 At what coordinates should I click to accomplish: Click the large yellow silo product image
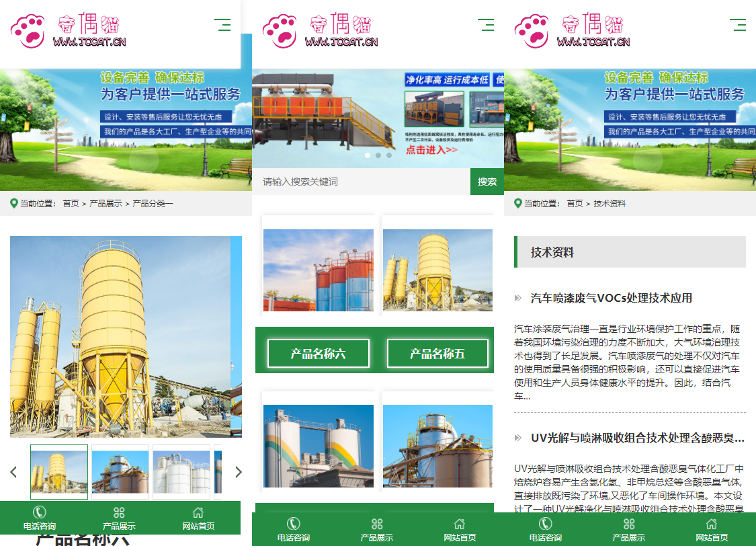120,337
